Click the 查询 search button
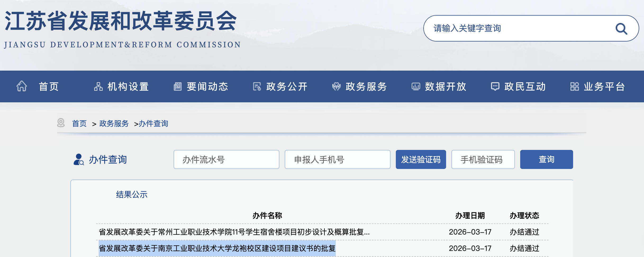The width and height of the screenshot is (644, 257). 546,159
